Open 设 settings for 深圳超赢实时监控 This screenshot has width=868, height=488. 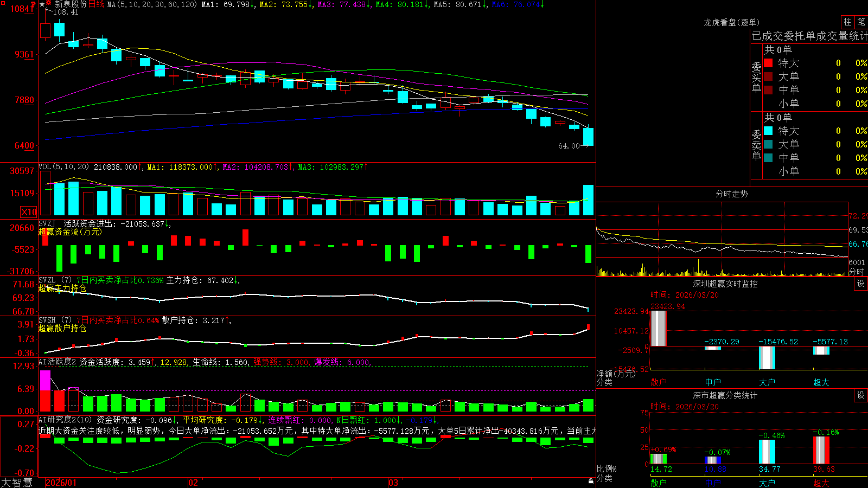(861, 284)
